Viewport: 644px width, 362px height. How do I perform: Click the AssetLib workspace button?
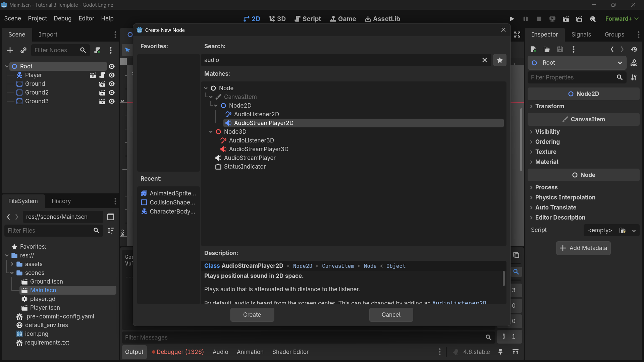click(x=382, y=19)
